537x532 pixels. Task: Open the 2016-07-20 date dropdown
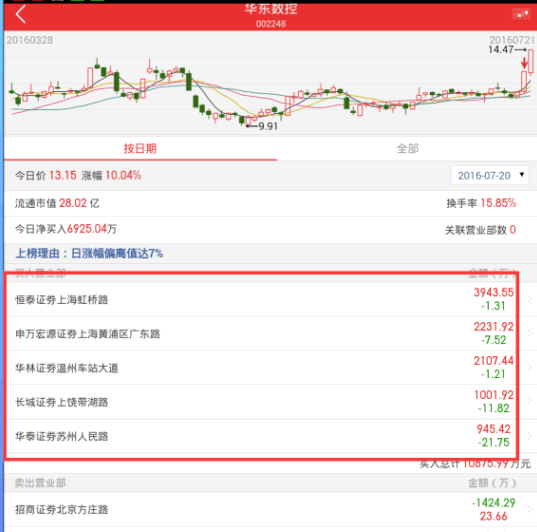click(490, 175)
